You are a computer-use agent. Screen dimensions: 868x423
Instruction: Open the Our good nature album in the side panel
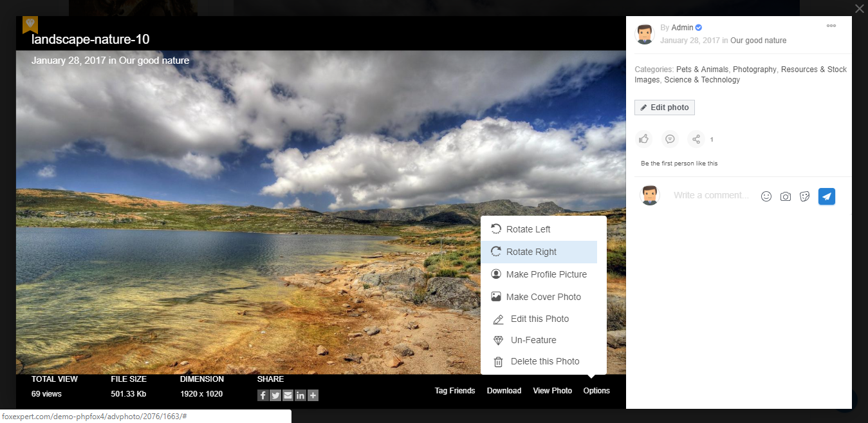click(758, 41)
